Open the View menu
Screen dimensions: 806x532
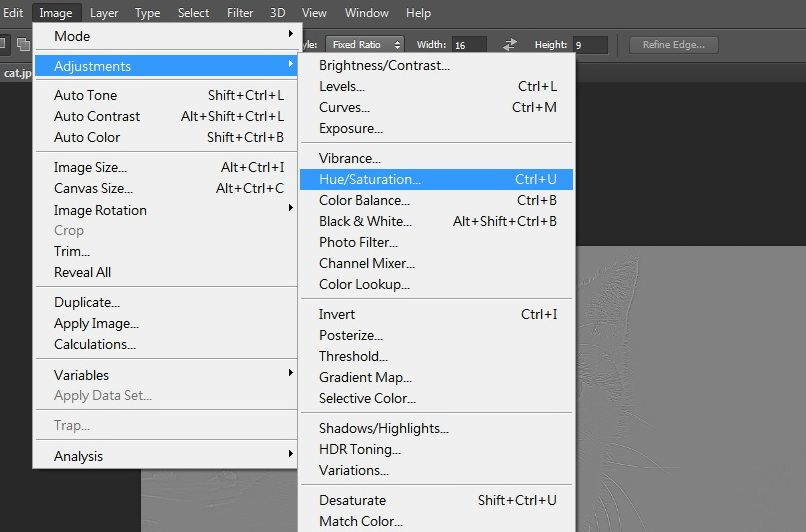[x=314, y=13]
